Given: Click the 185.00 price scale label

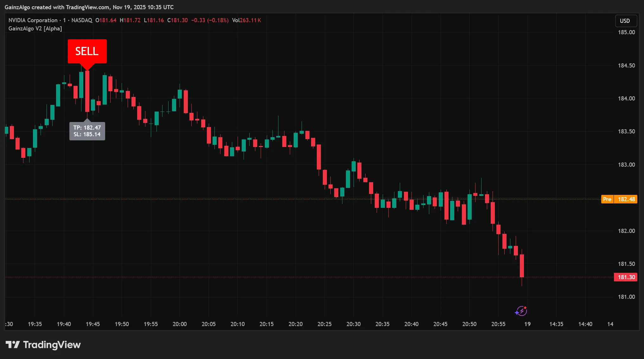Looking at the screenshot, I should 626,32.
